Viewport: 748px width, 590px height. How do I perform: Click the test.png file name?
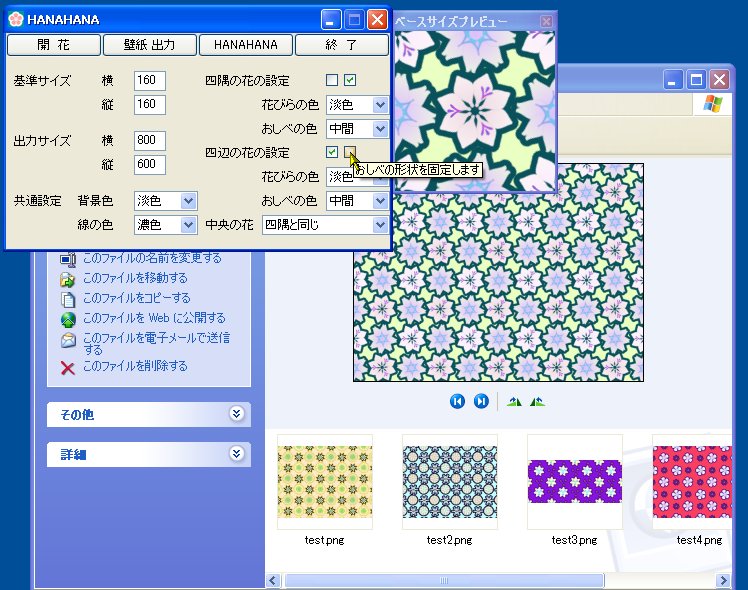[324, 540]
